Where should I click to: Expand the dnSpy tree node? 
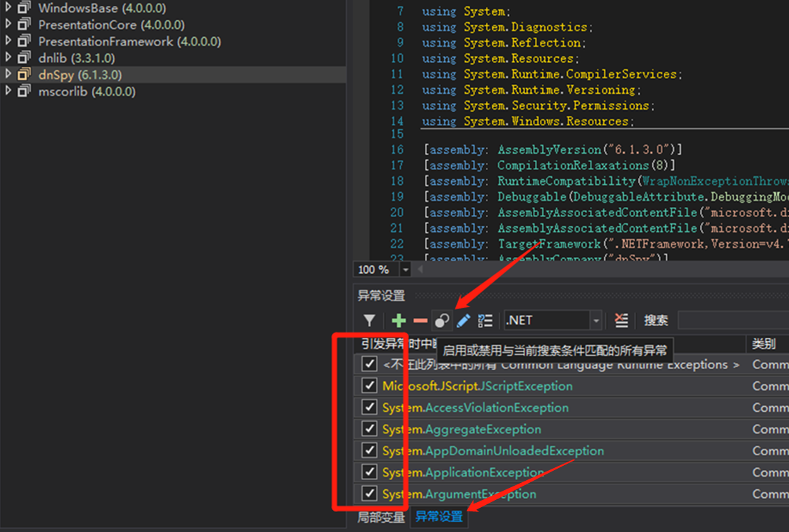tap(8, 73)
